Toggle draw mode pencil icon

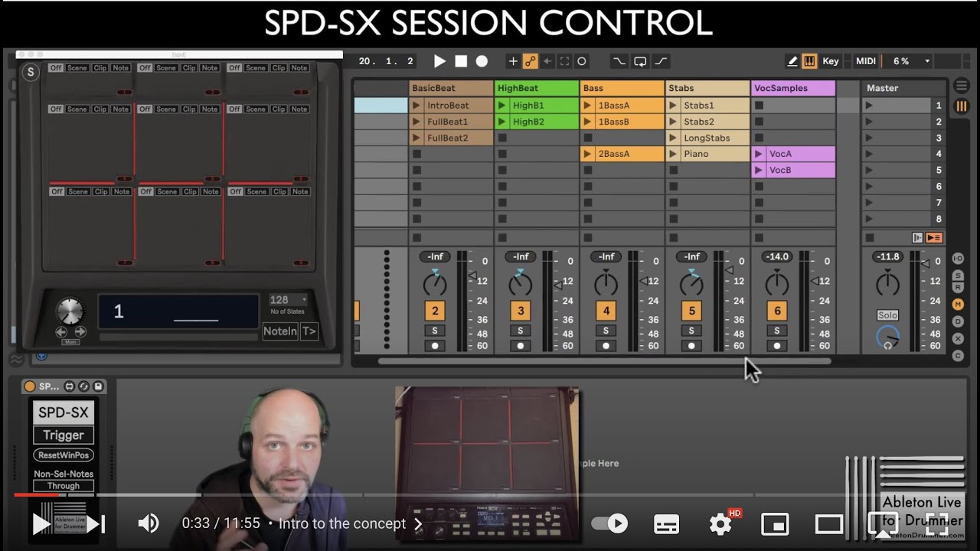792,61
